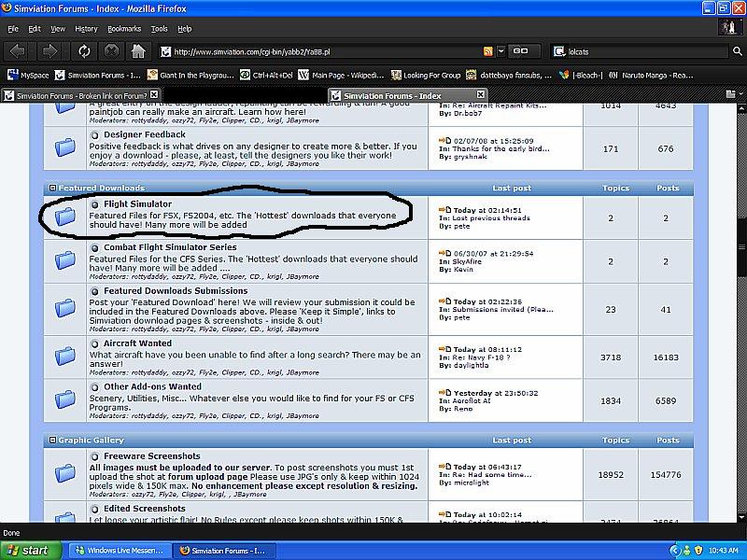This screenshot has height=560, width=747.
Task: Open the Naruto Manga bookmark
Action: tap(651, 76)
